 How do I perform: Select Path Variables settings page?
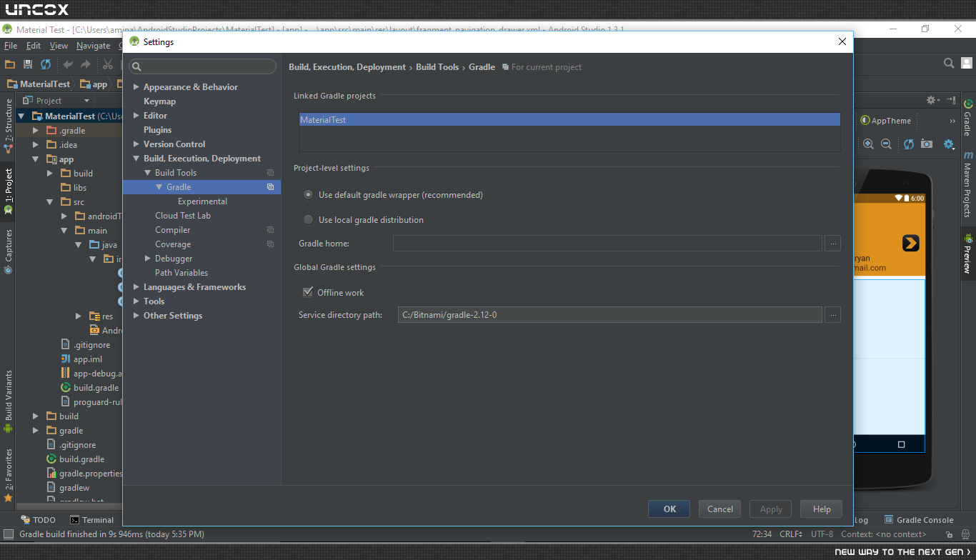click(x=181, y=273)
